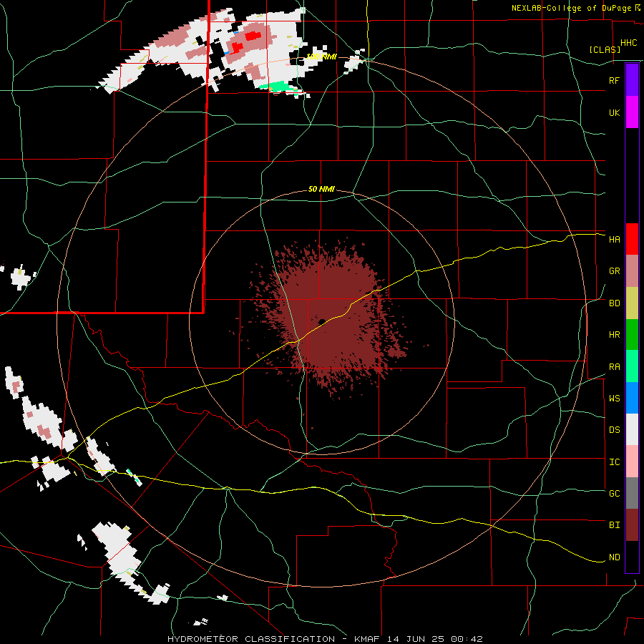This screenshot has width=644, height=644.
Task: Click the purple RF legend swatch
Action: click(632, 80)
